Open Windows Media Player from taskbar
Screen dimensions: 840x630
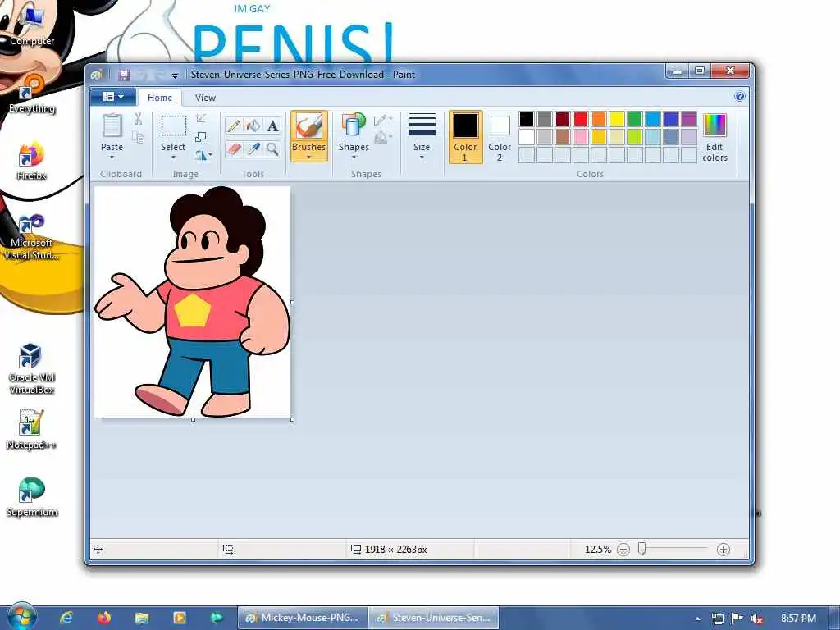[180, 618]
